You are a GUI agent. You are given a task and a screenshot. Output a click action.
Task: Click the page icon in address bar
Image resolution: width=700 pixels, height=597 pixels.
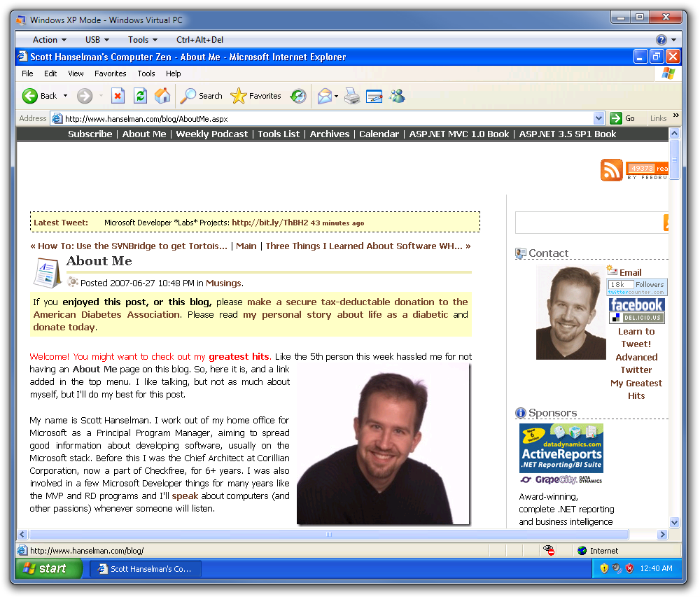coord(57,119)
